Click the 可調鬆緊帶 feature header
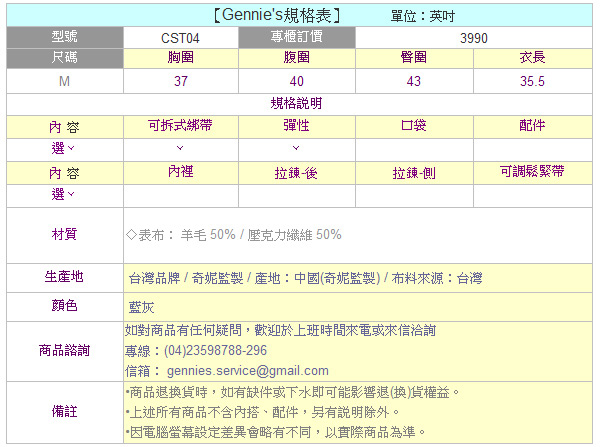The height and width of the screenshot is (447, 600). (x=532, y=171)
